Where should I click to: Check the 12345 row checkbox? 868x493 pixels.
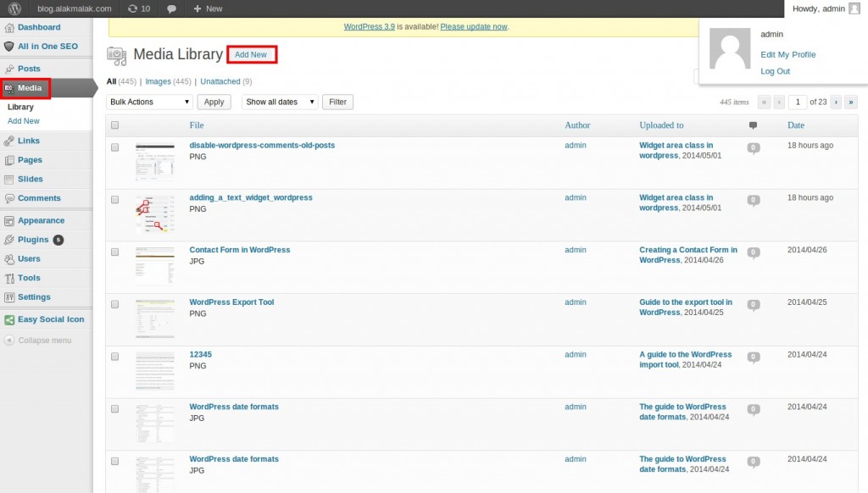[x=114, y=357]
